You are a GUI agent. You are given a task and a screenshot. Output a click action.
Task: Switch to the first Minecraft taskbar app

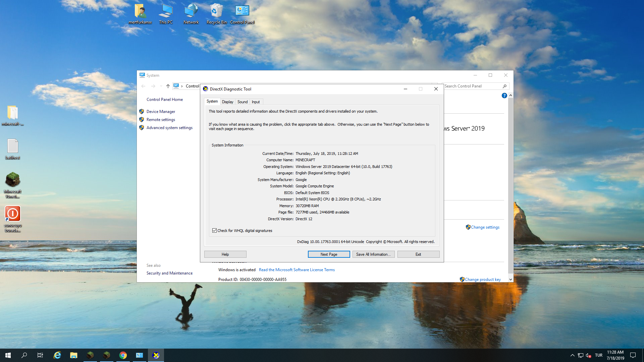pyautogui.click(x=90, y=355)
